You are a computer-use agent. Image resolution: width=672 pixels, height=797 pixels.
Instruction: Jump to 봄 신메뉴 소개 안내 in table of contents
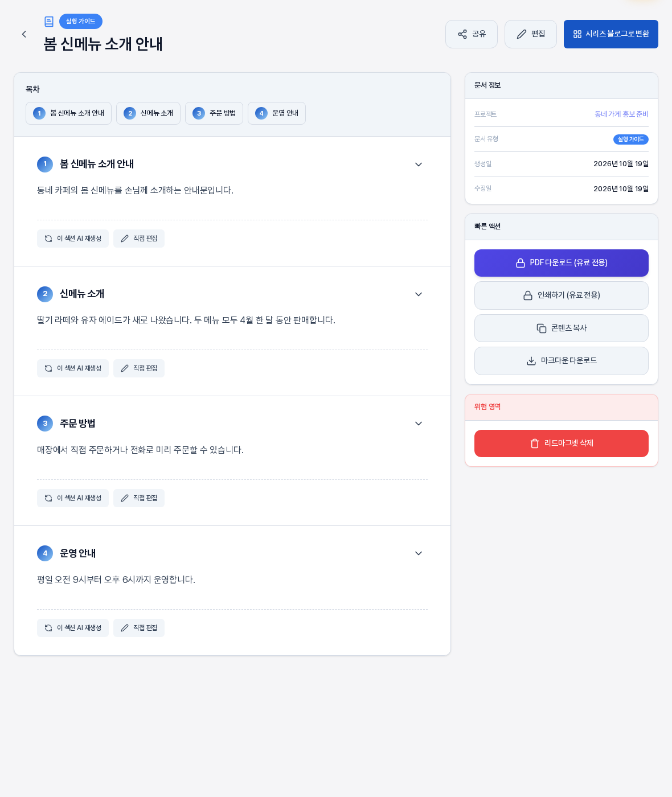(x=68, y=113)
